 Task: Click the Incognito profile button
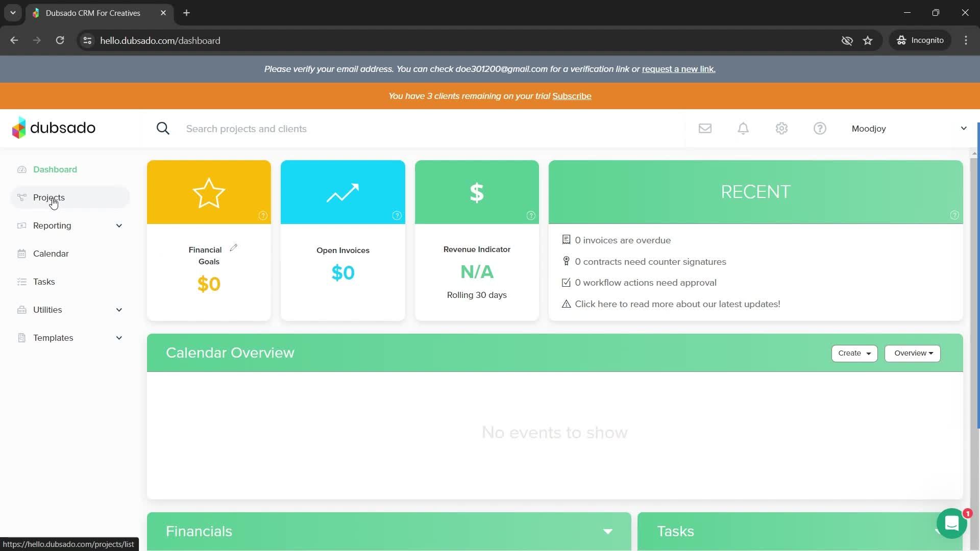(920, 40)
